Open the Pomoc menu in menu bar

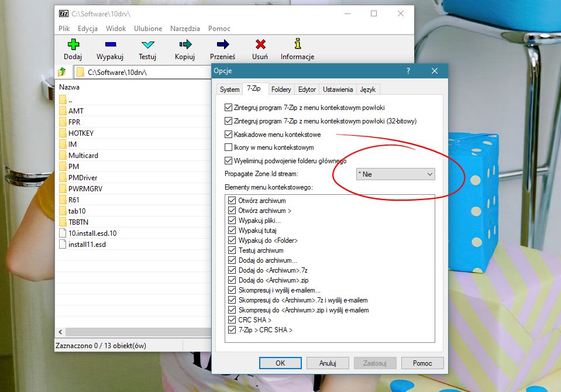[219, 28]
